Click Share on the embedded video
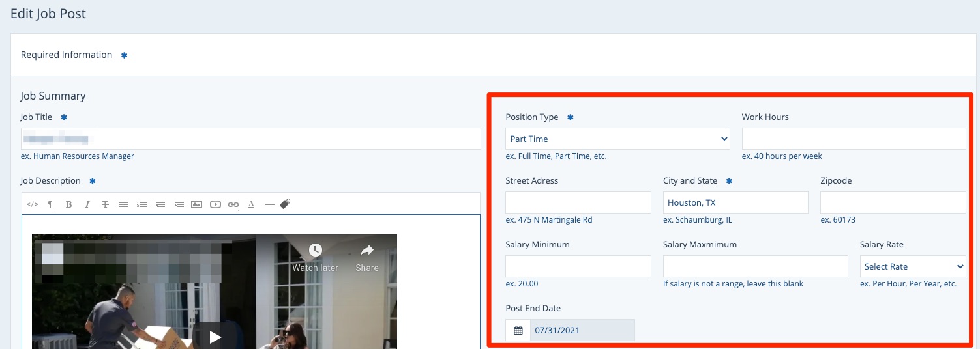This screenshot has height=349, width=980. [366, 258]
